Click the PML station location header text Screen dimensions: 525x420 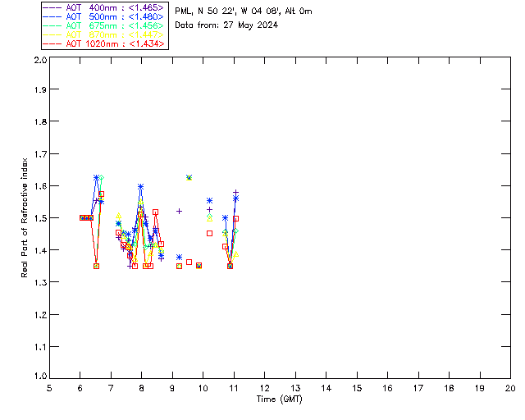244,11
